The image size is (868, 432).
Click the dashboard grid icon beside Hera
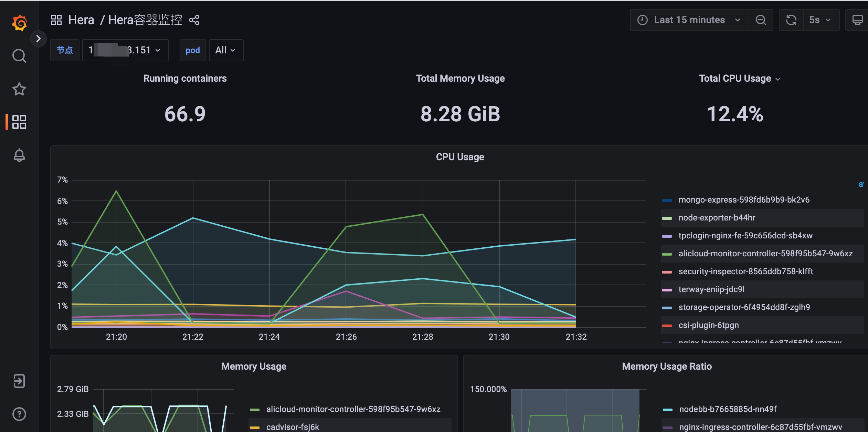(x=56, y=20)
